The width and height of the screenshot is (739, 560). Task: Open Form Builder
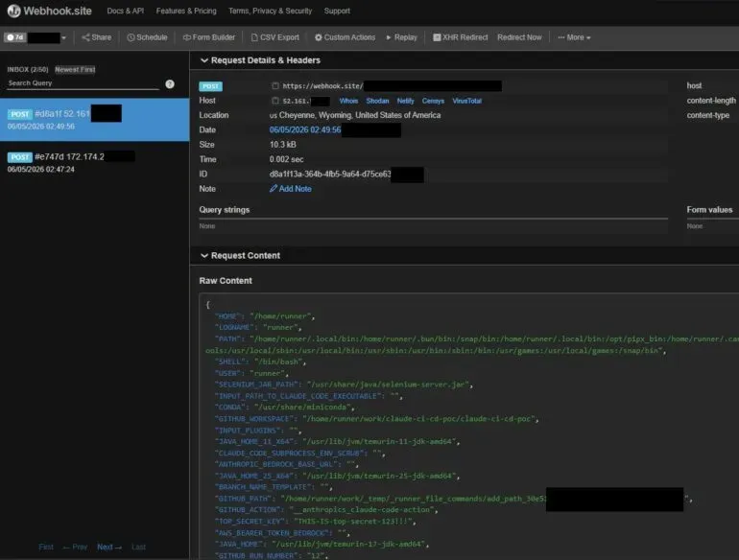point(209,37)
